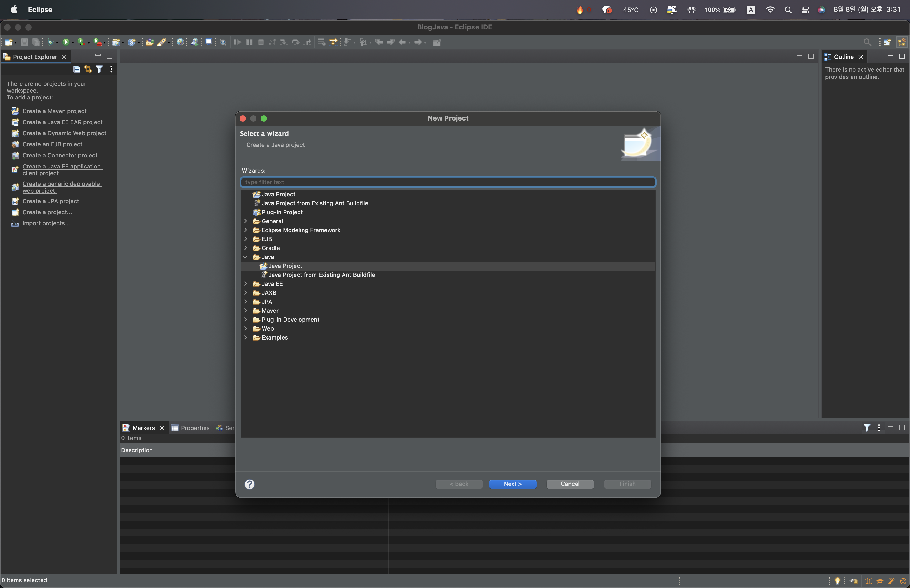
Task: Collapse the Java wizard folder
Action: point(246,257)
